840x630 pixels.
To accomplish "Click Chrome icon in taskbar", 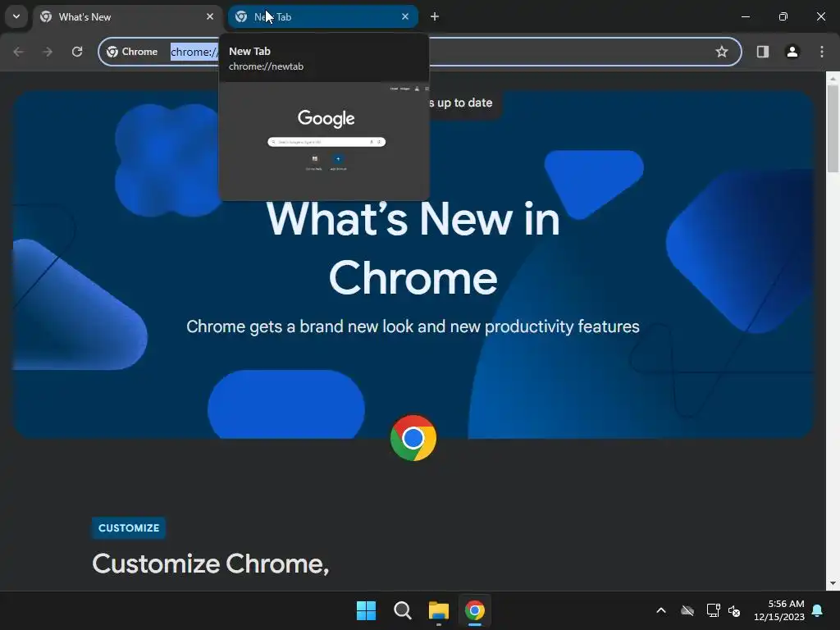I will click(x=475, y=610).
